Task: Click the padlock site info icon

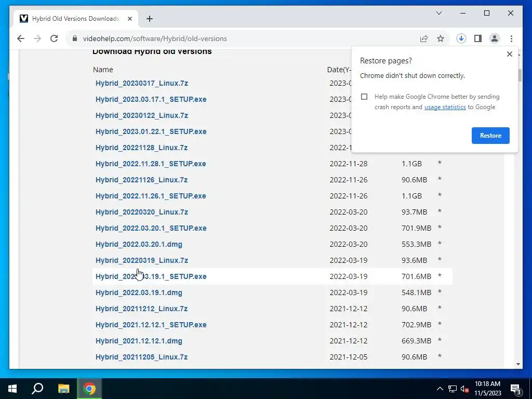Action: point(75,38)
